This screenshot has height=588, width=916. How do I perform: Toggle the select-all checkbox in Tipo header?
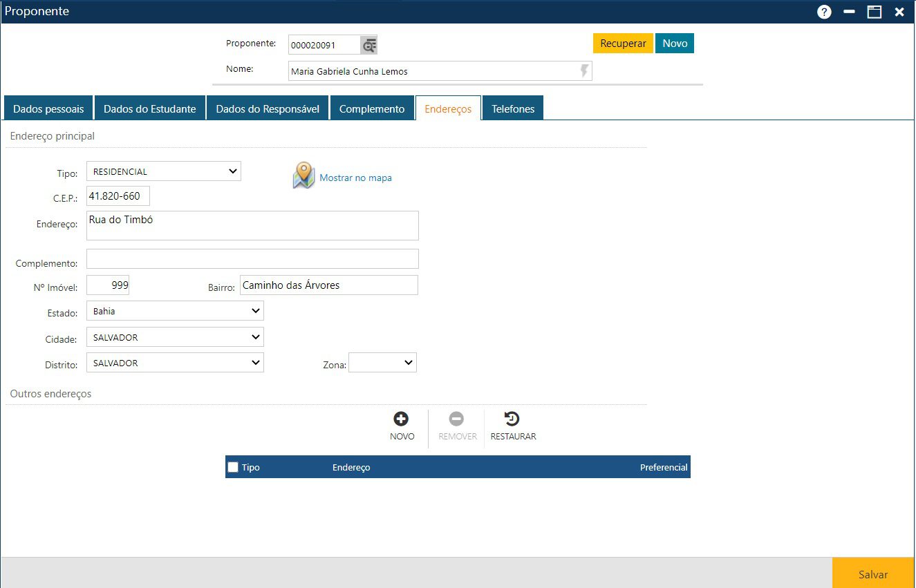click(233, 467)
